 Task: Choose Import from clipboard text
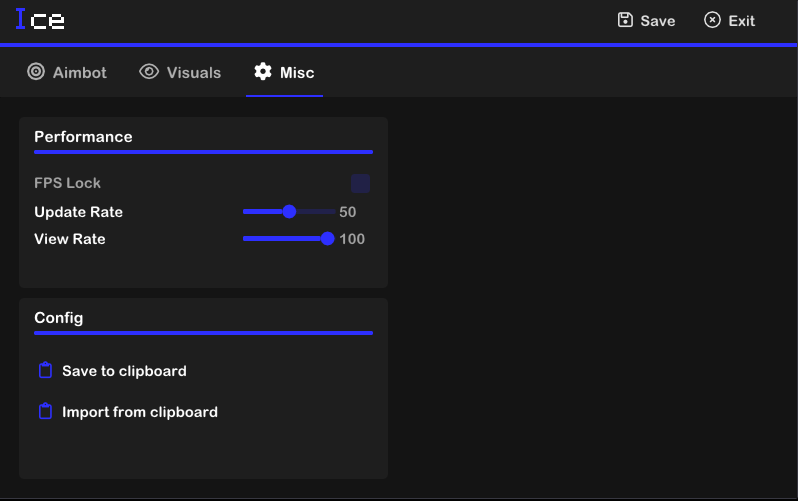coord(140,412)
